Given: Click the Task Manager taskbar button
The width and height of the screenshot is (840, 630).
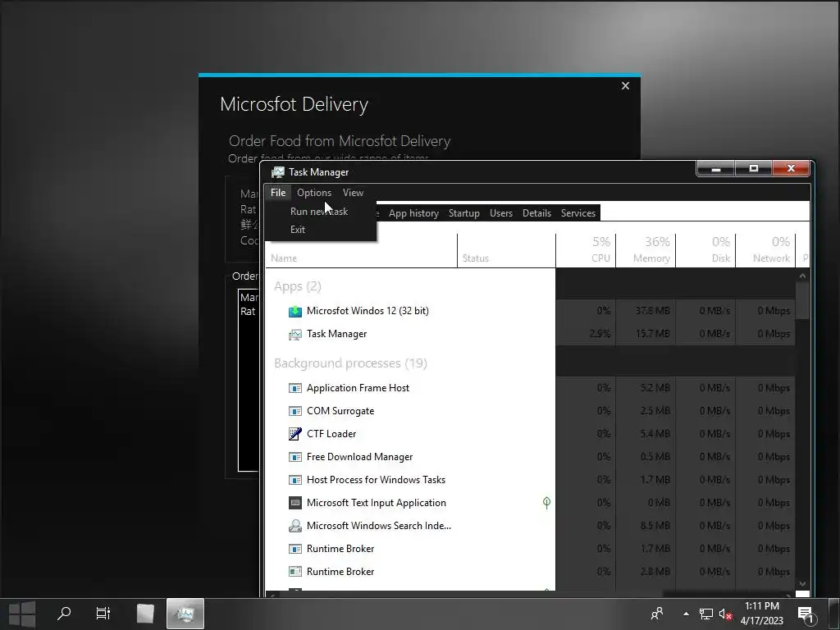Looking at the screenshot, I should pos(185,614).
